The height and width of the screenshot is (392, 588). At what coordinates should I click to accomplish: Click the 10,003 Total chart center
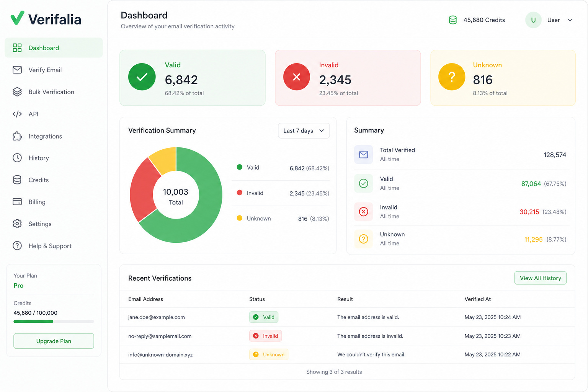pyautogui.click(x=176, y=196)
